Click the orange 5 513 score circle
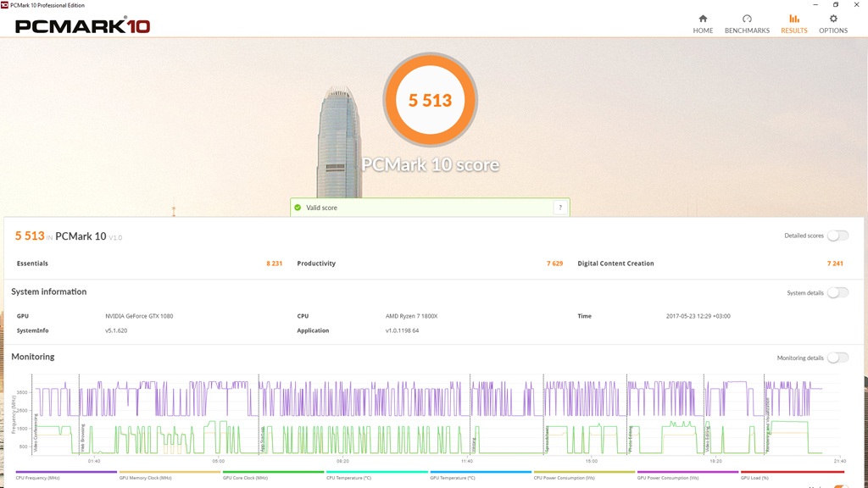The height and width of the screenshot is (488, 868). [431, 100]
